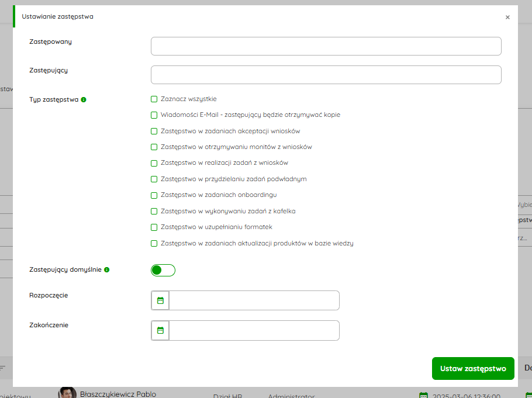The image size is (532, 398).
Task: Check Zastępstwo w wykonywaniu zadań z kafelka
Action: click(x=154, y=211)
